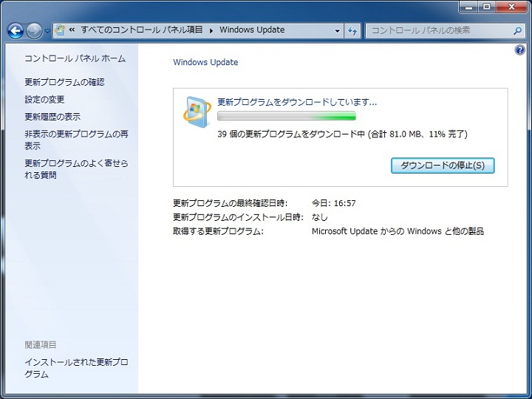Maximize the Windows Update window

point(487,7)
